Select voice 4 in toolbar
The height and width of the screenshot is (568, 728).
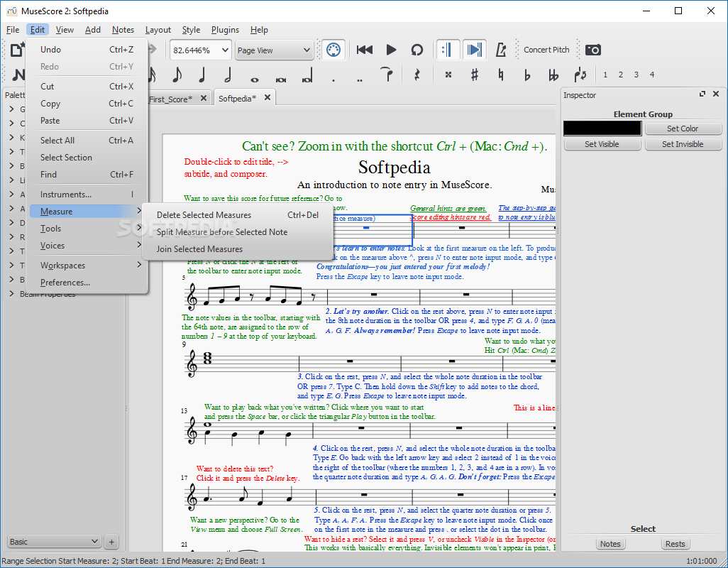(x=652, y=75)
